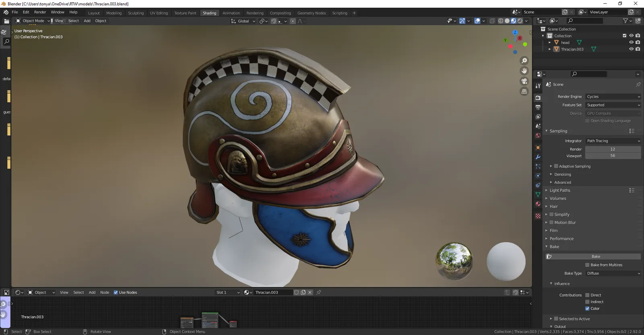Expand the Volumes panel
Screen dimensions: 644x335
tap(558, 199)
